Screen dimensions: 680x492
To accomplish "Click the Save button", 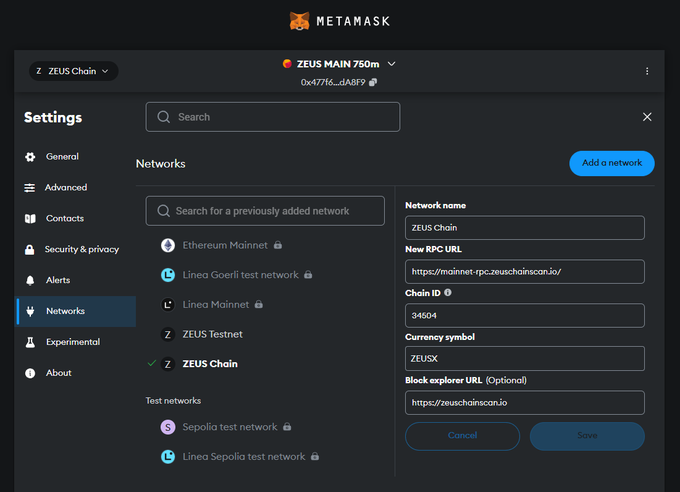I will coord(587,436).
